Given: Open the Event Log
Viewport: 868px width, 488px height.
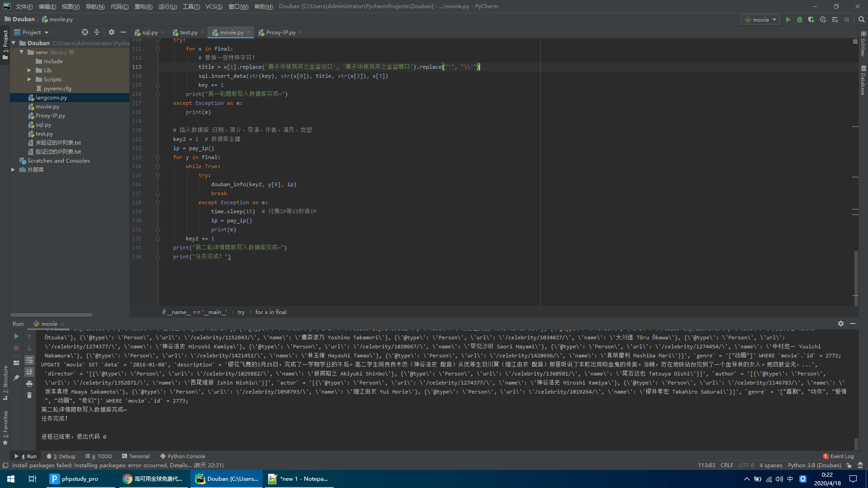Looking at the screenshot, I should point(839,456).
